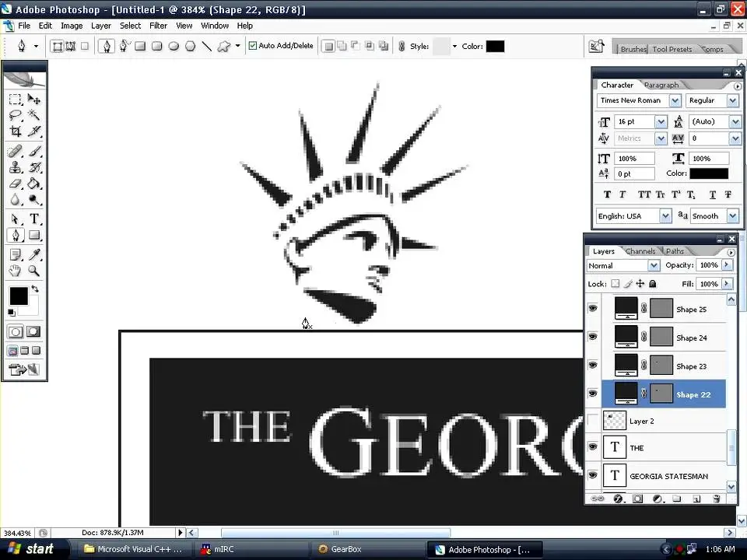Open the Layer menu
Image resolution: width=747 pixels, height=560 pixels.
(x=101, y=26)
